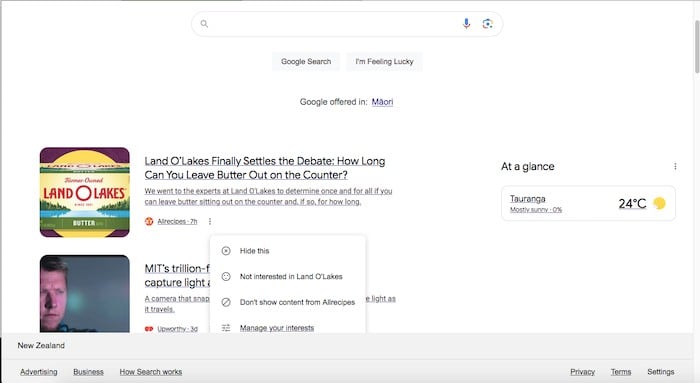Open the Business footer link
This screenshot has height=383, width=700.
click(88, 372)
